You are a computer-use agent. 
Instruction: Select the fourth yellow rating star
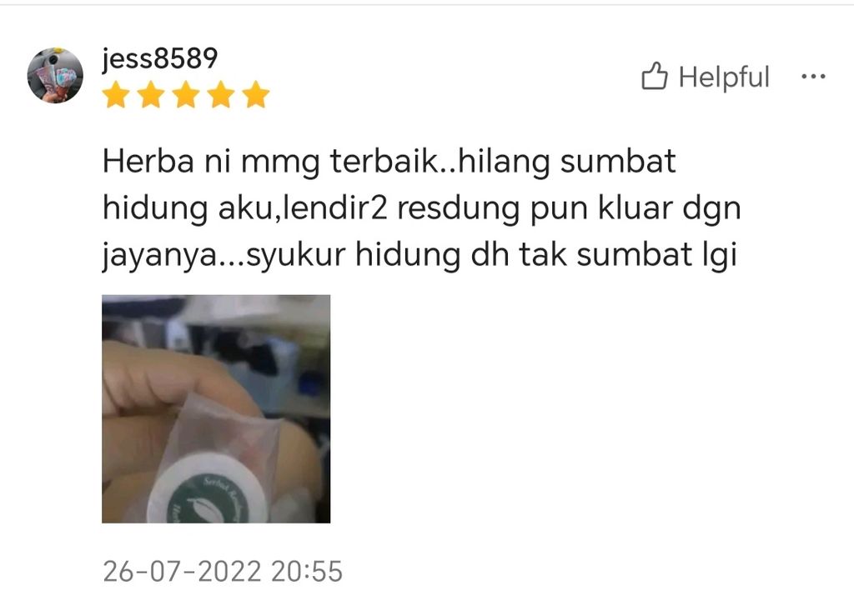pyautogui.click(x=220, y=95)
